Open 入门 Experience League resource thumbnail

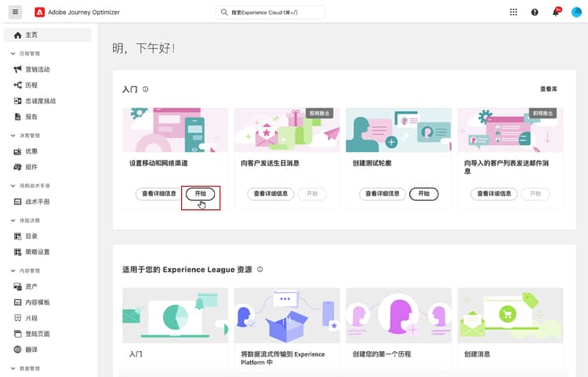tap(175, 316)
